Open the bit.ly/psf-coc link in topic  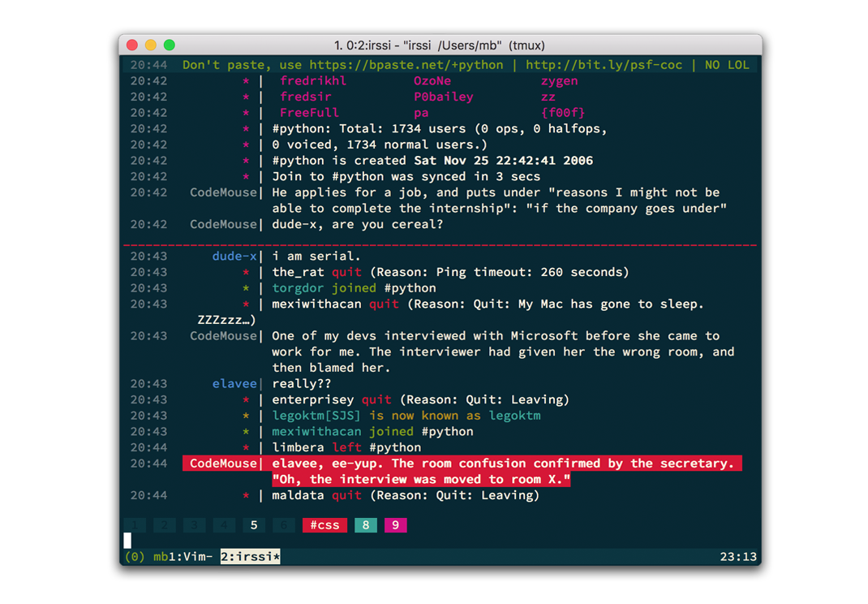[604, 65]
